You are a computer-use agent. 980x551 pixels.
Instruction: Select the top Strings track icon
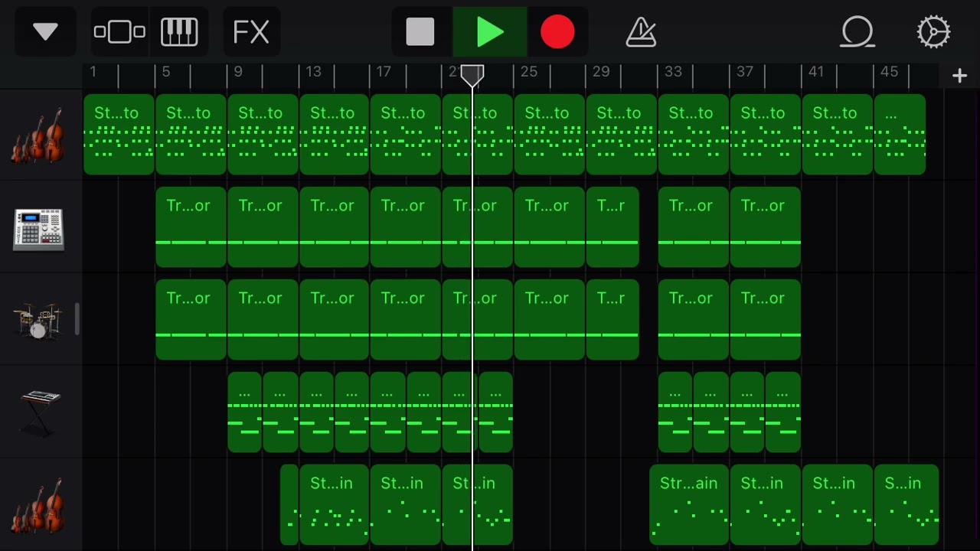coord(38,135)
